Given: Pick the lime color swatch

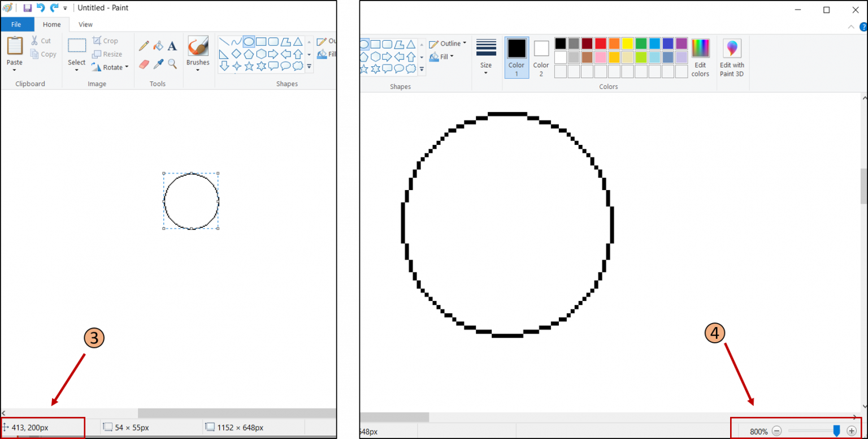Looking at the screenshot, I should 641,57.
